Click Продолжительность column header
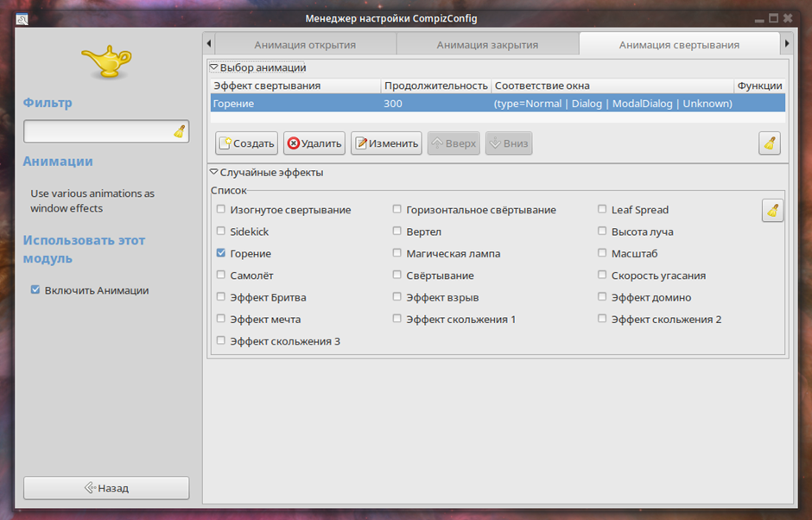The width and height of the screenshot is (812, 520). pos(436,86)
